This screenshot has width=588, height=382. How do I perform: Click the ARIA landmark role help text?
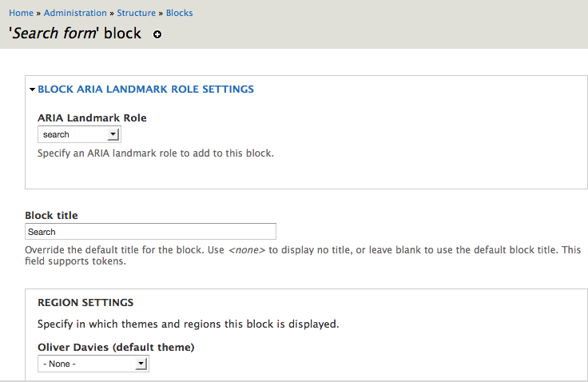point(156,152)
